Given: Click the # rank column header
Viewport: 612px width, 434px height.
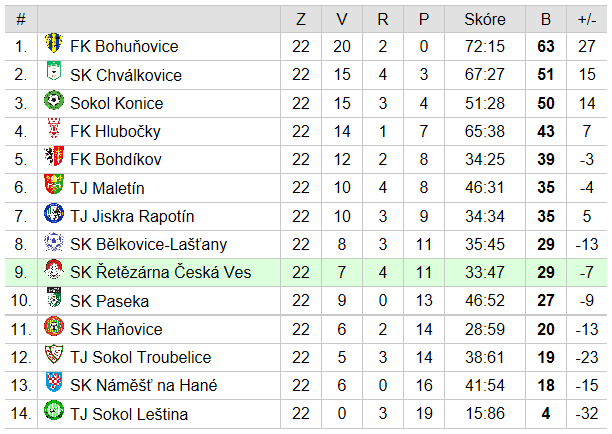Looking at the screenshot, I should tap(21, 19).
